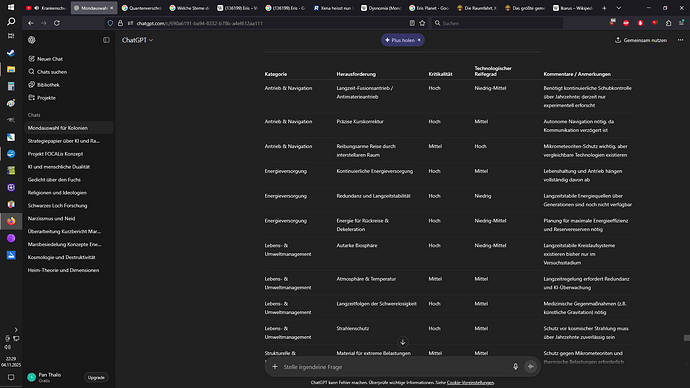This screenshot has height=388, width=690.
Task: Click the chatgpt.com address bar URL
Action: coord(199,23)
